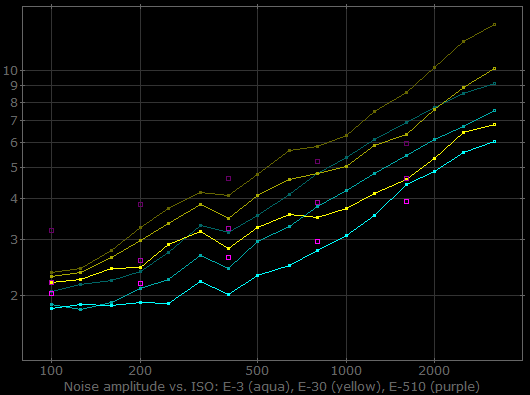Select the x-axis label "500"
The height and width of the screenshot is (395, 530).
pos(257,371)
